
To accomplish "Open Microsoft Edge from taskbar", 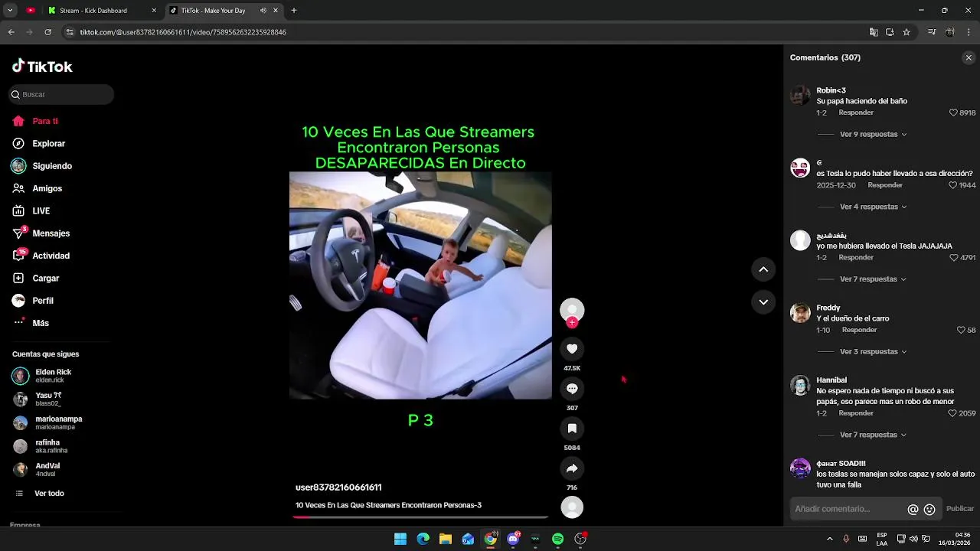I will coord(423,540).
